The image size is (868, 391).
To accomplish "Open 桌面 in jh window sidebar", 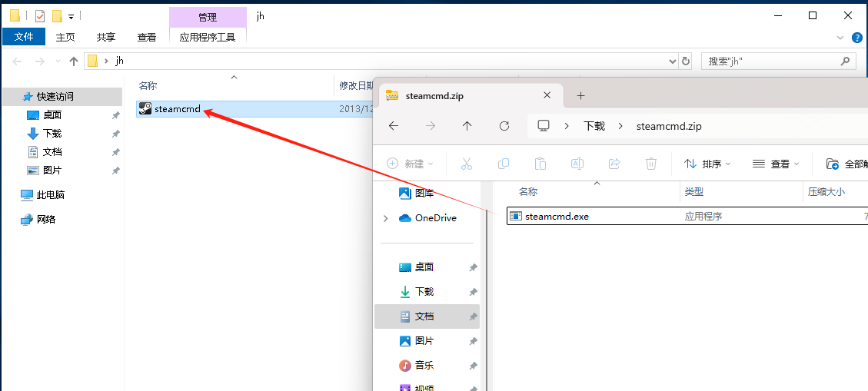I will point(52,115).
